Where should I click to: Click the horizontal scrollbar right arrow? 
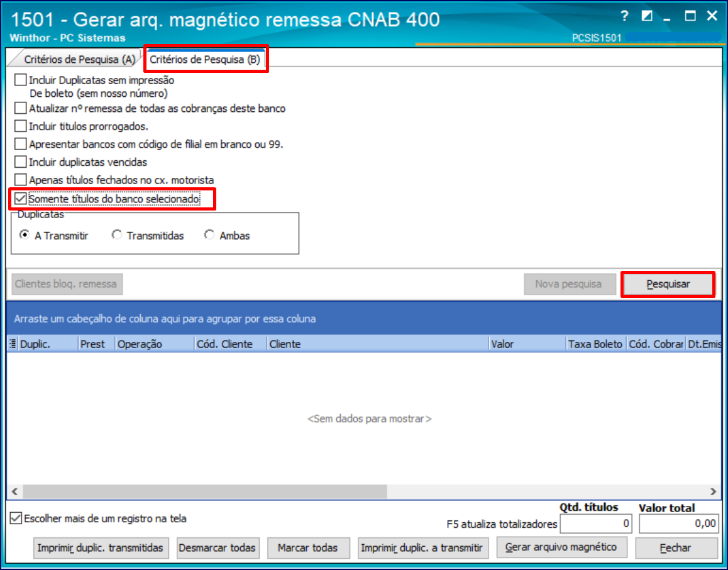coord(714,491)
